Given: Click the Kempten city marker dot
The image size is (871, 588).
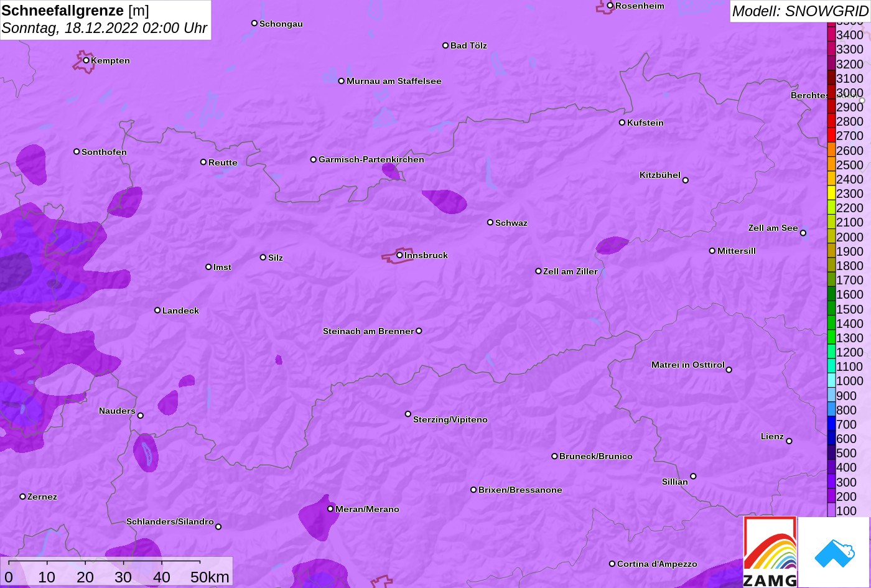Looking at the screenshot, I should [x=86, y=60].
